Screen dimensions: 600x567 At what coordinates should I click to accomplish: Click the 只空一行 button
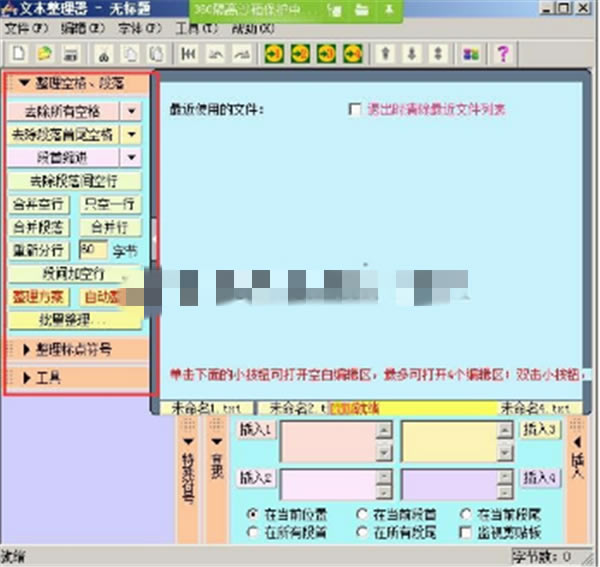click(x=110, y=204)
